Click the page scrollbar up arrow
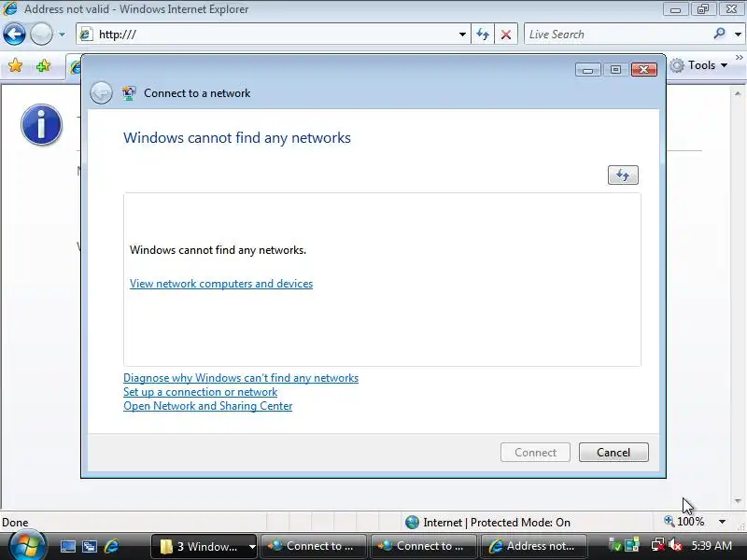Viewport: 747px width, 560px height. click(x=738, y=94)
